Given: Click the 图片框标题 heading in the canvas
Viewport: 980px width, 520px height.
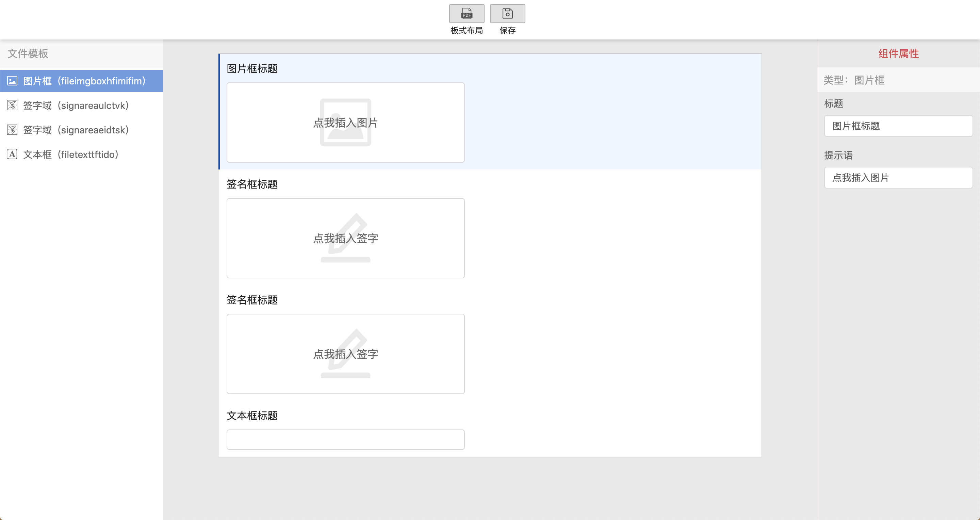Looking at the screenshot, I should (x=252, y=69).
